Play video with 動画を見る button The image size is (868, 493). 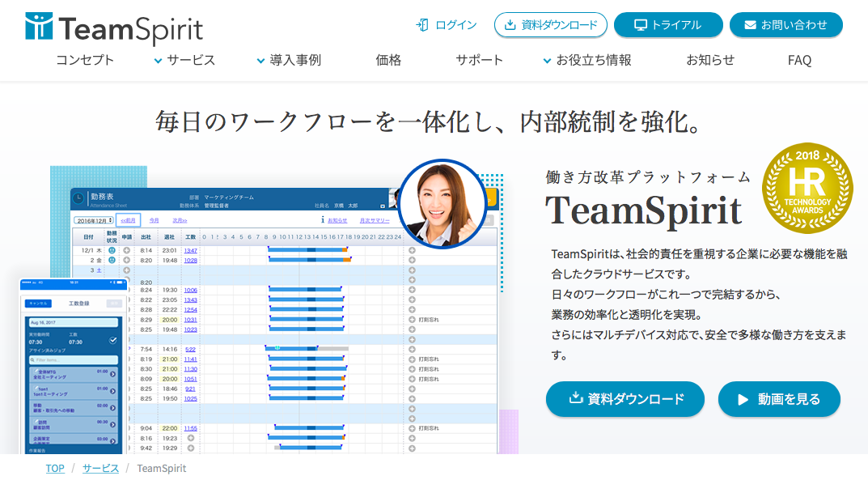coord(779,399)
